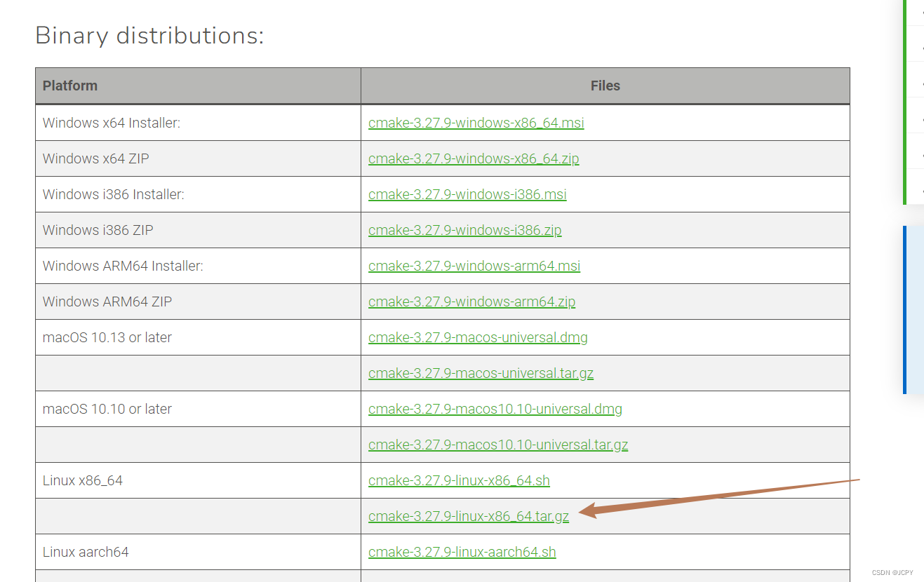Download cmake-3.27.9-windows-arm64.msi for Windows ARM64

coord(474,266)
